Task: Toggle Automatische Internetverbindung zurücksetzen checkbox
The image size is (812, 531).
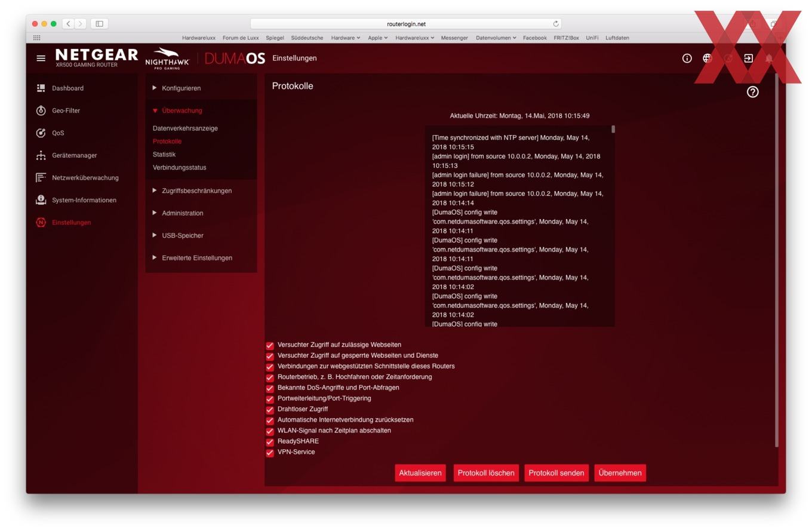Action: click(270, 420)
